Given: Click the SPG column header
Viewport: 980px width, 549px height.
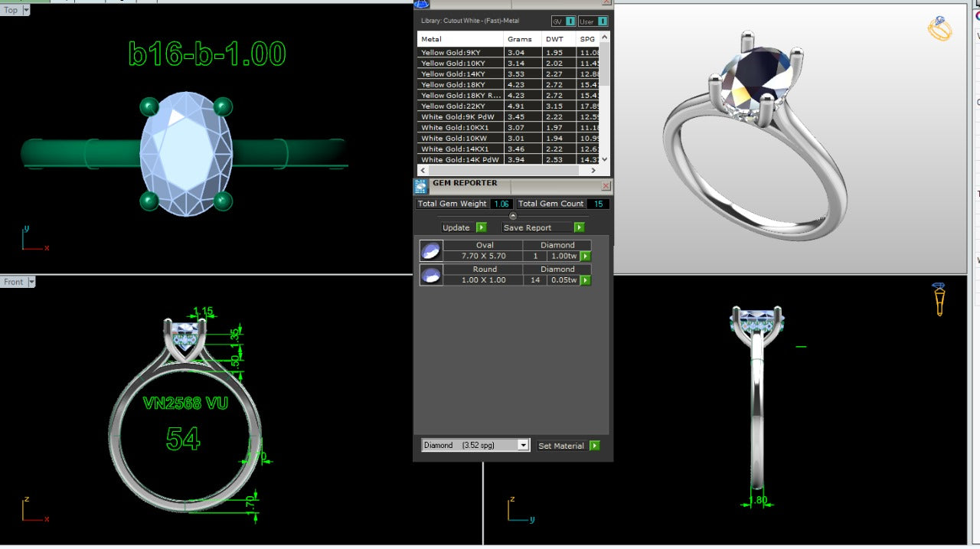Looking at the screenshot, I should tap(588, 39).
